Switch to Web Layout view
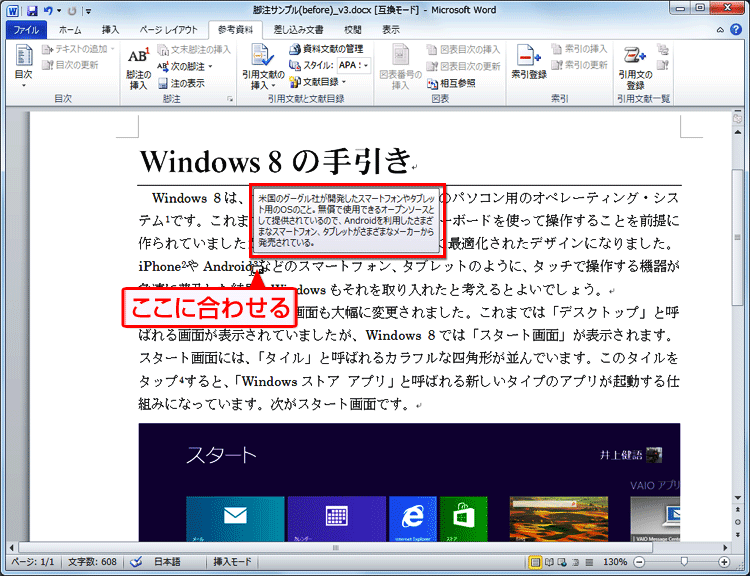The height and width of the screenshot is (576, 750). [x=562, y=562]
